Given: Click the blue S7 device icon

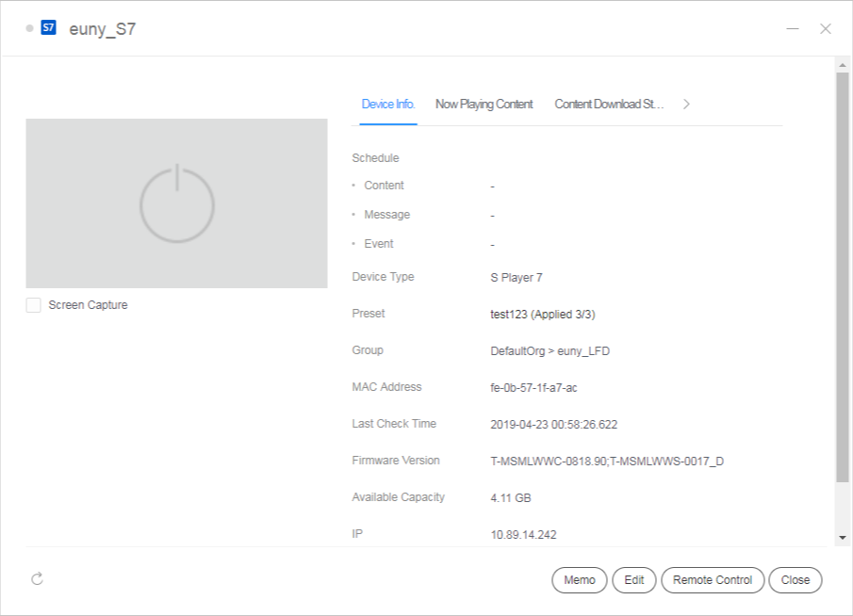Looking at the screenshot, I should coord(49,28).
